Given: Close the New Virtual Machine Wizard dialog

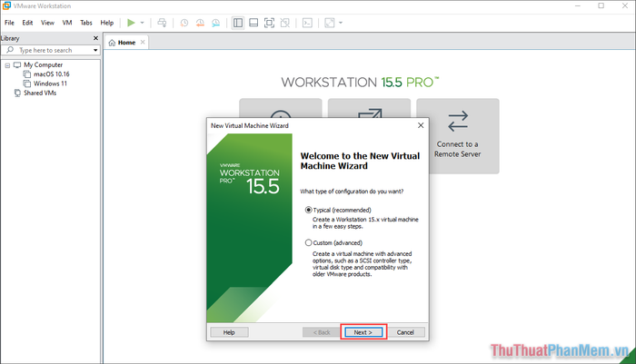Looking at the screenshot, I should tap(421, 125).
